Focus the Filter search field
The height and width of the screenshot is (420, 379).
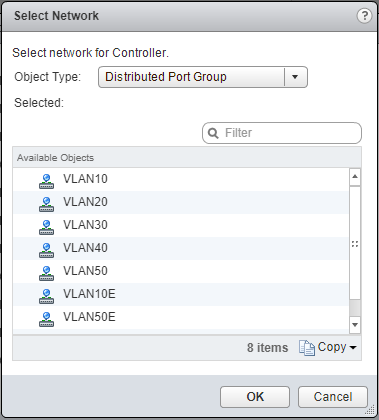click(282, 133)
